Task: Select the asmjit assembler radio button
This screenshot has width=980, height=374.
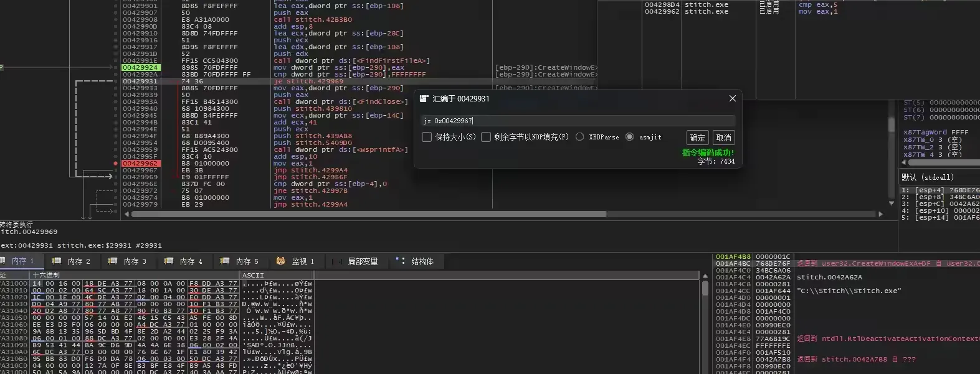Action: tap(630, 137)
